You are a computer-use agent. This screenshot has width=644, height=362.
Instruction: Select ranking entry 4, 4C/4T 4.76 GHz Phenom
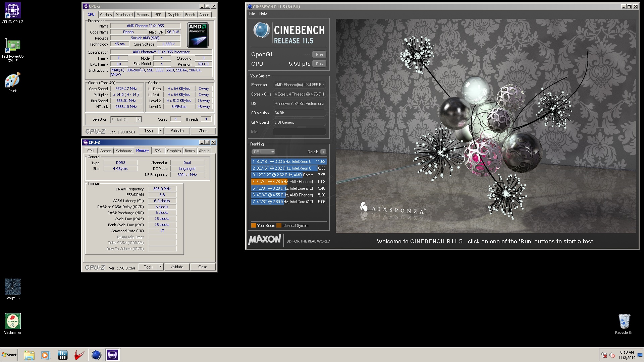289,182
